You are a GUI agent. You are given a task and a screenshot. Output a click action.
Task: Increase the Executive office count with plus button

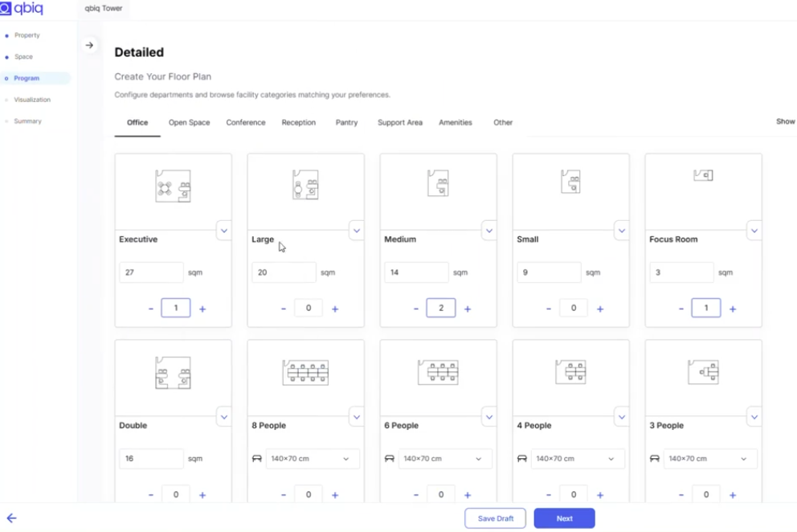coord(202,308)
